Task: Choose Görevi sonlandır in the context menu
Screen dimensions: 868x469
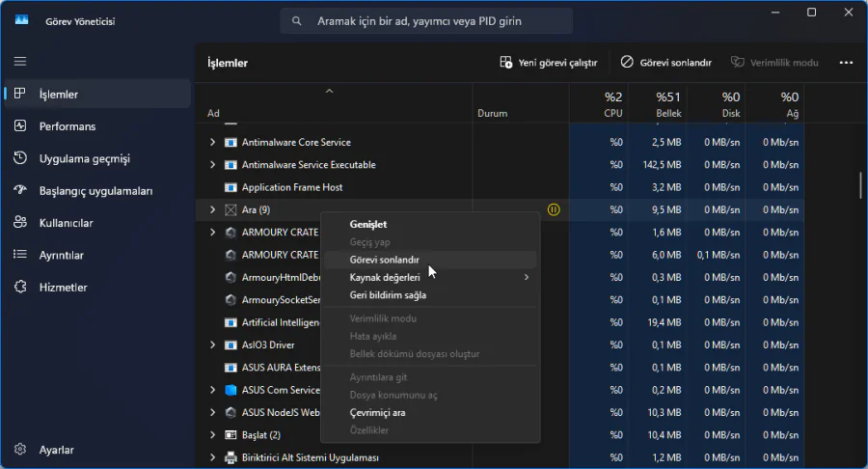Action: pyautogui.click(x=430, y=260)
